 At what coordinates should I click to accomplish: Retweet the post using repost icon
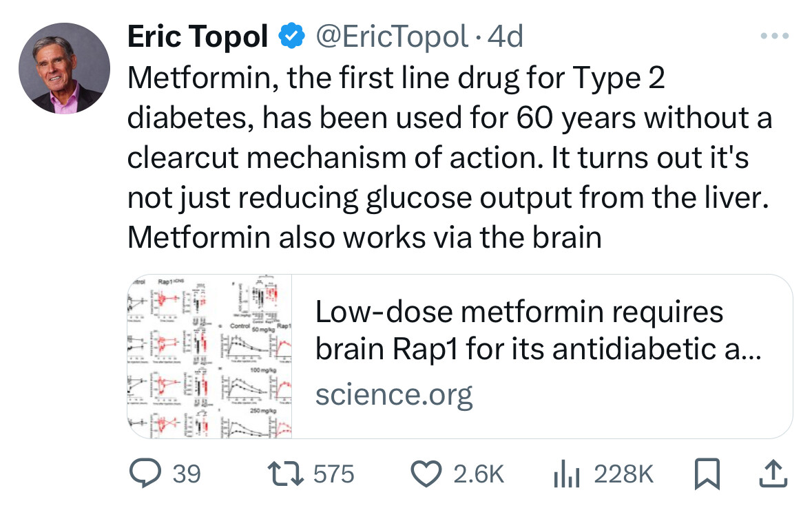[285, 474]
